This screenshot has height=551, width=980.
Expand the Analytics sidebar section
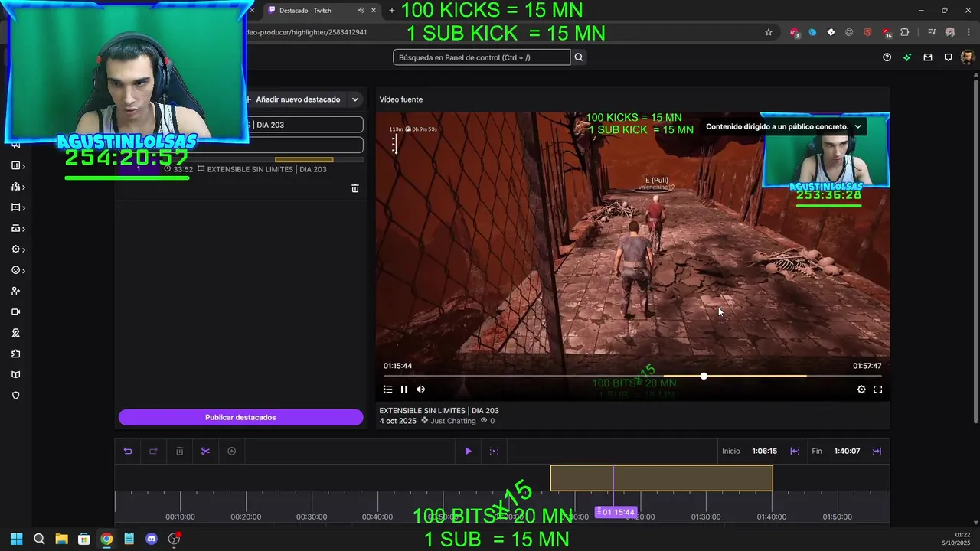[17, 166]
